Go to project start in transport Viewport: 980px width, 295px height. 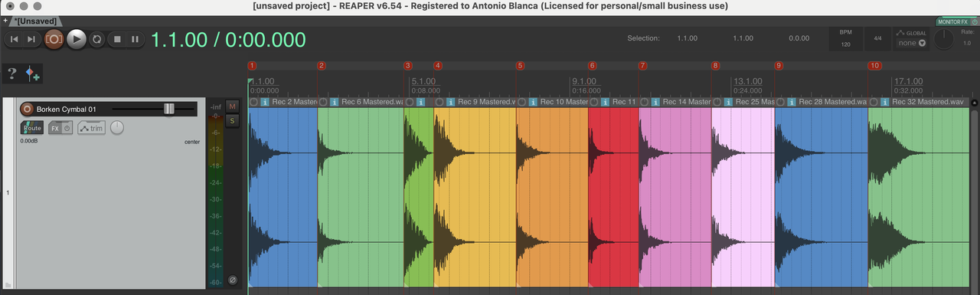click(15, 39)
